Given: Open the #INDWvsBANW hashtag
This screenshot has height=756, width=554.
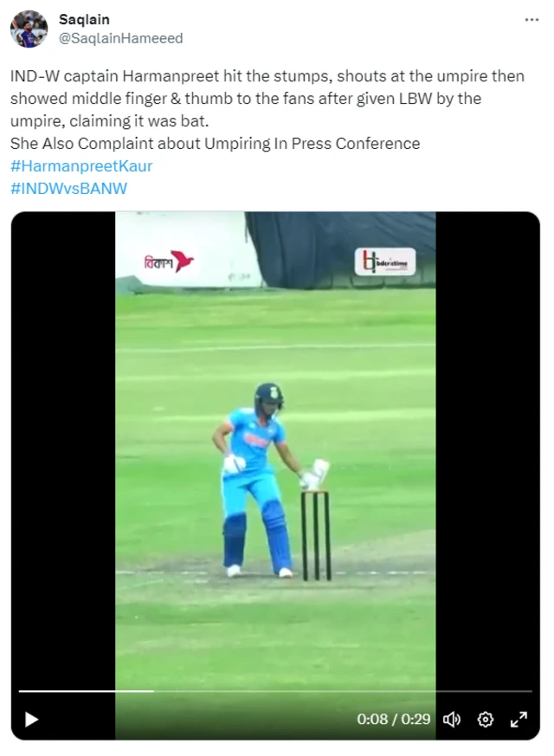Looking at the screenshot, I should tap(69, 188).
